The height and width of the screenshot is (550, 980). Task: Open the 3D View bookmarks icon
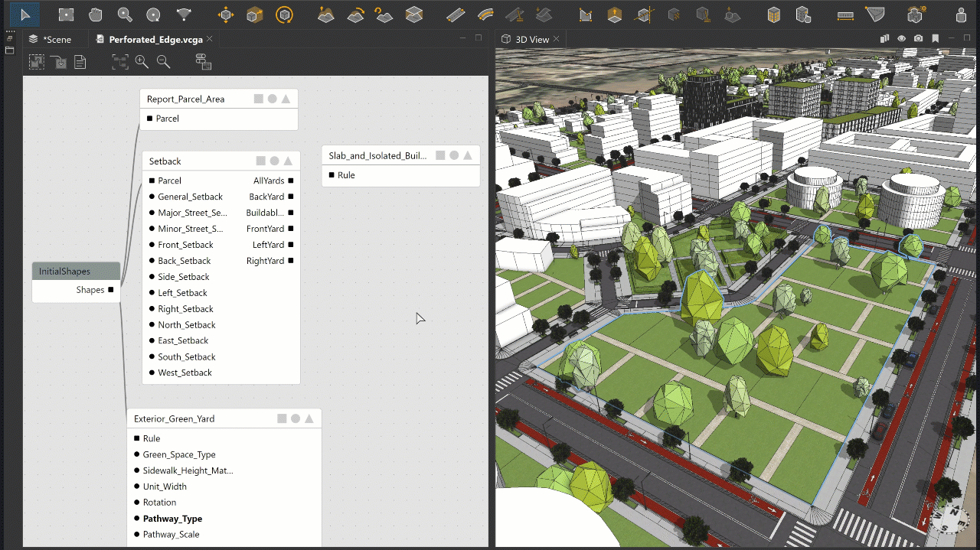[935, 39]
